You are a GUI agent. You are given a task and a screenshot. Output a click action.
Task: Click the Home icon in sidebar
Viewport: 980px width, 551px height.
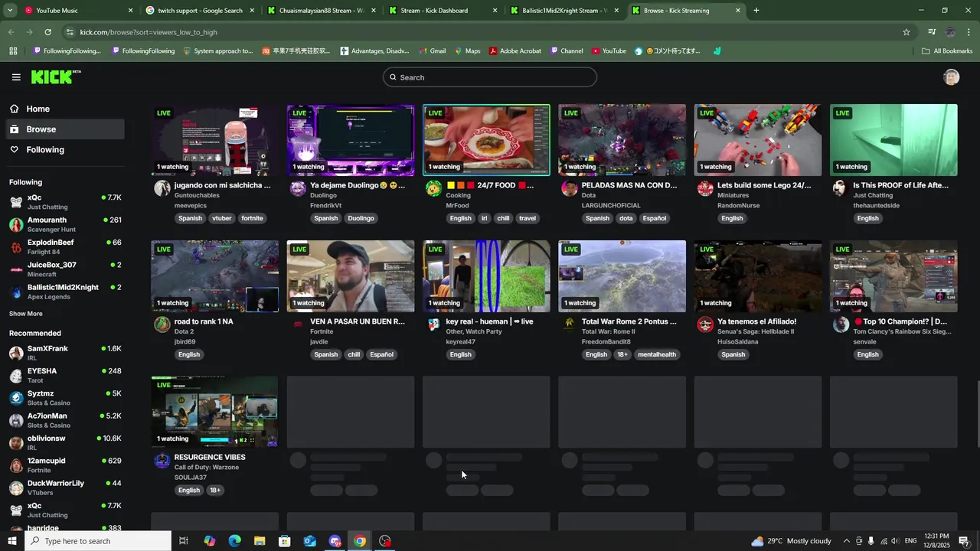click(x=15, y=109)
